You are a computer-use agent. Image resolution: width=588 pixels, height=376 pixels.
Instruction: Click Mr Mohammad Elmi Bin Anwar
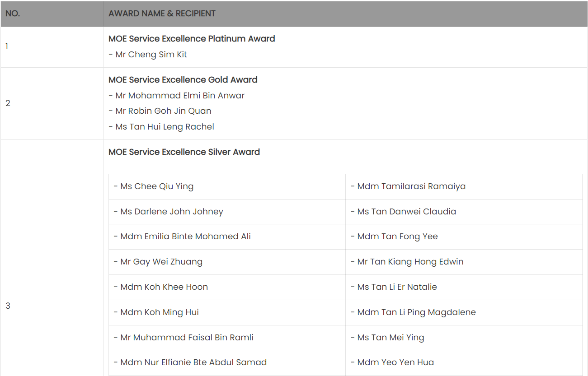click(177, 96)
